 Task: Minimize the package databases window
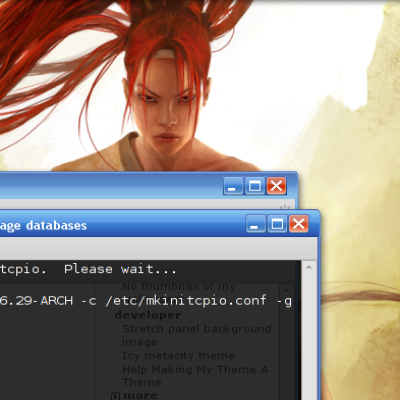(x=256, y=224)
